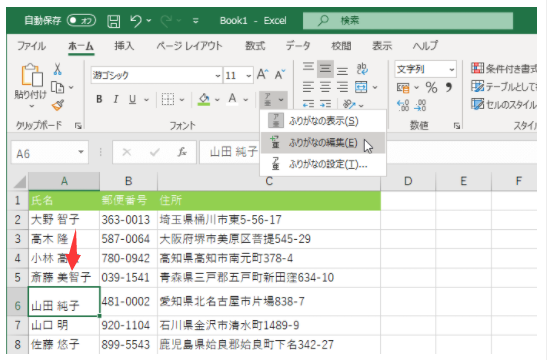Increase the font size

pos(262,74)
